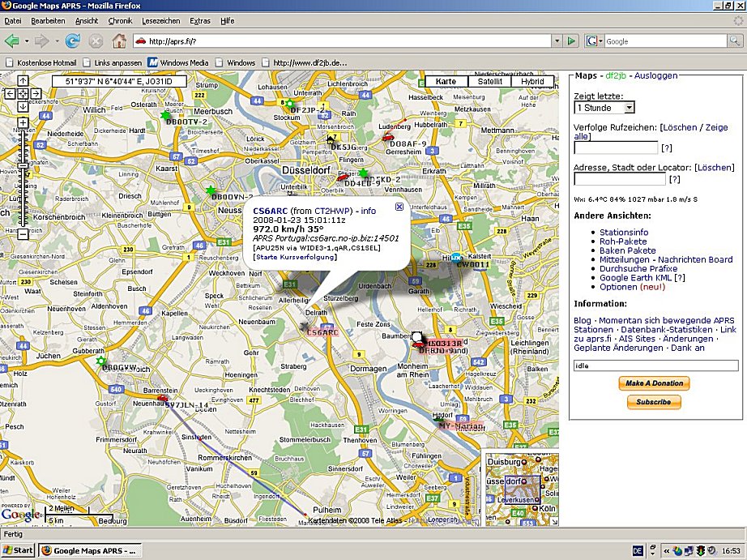
Task: Select the Karte map view
Action: [x=446, y=82]
